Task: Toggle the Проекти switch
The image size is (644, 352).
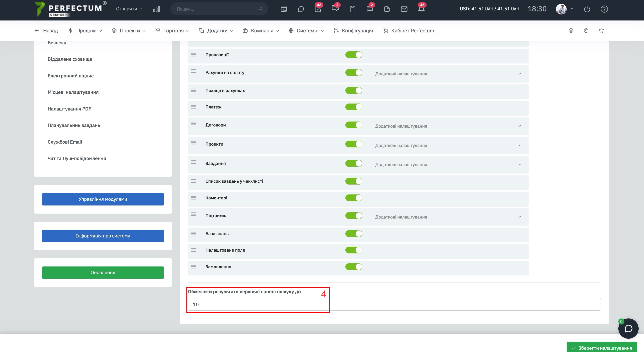Action: pos(353,144)
